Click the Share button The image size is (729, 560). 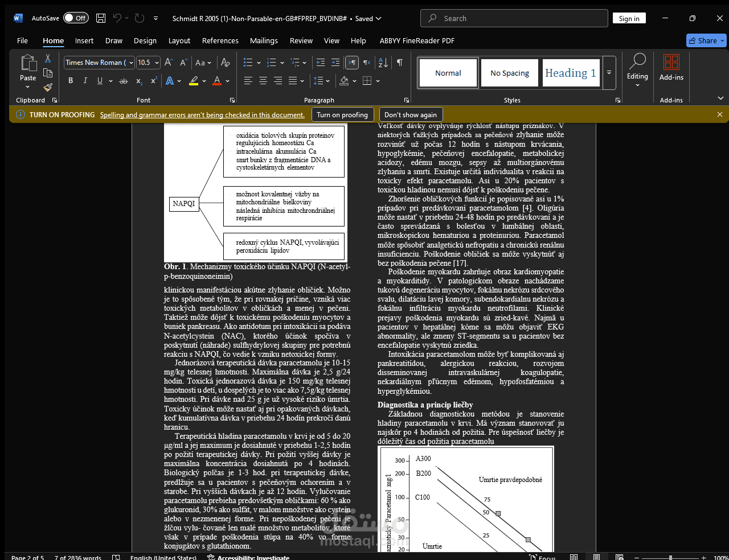(x=706, y=40)
